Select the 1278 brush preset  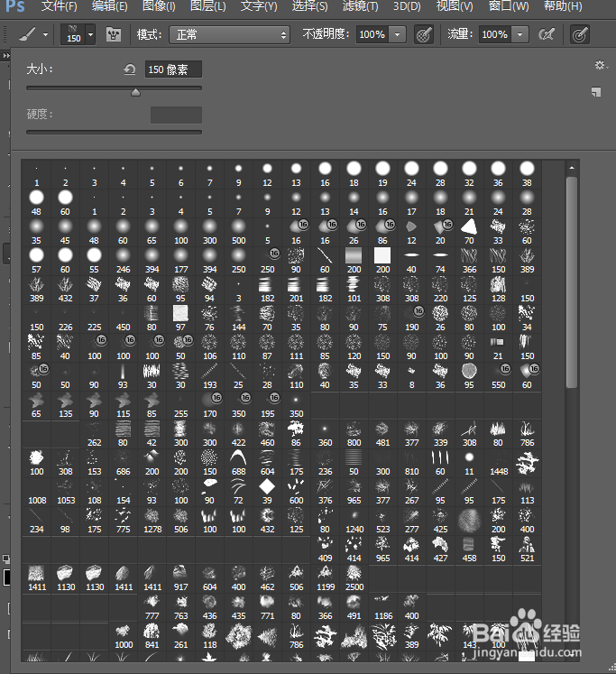[x=152, y=520]
